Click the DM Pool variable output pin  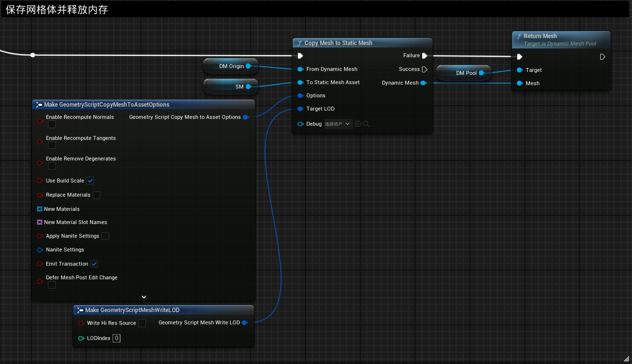pos(481,73)
